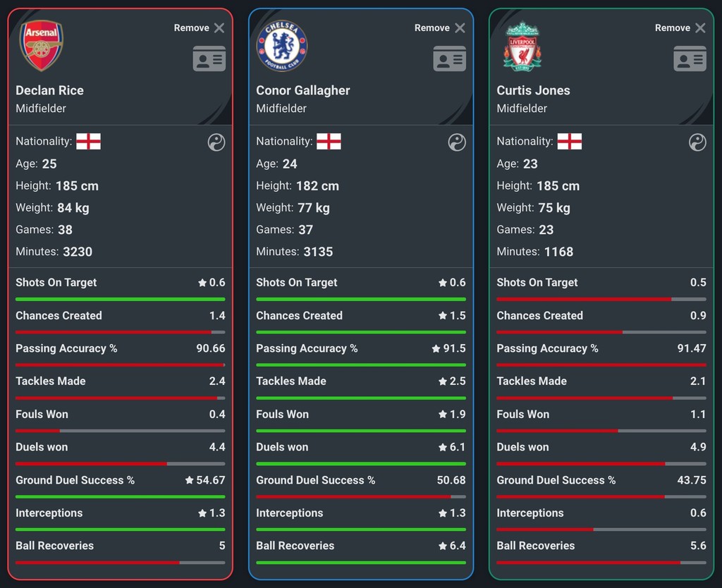The image size is (722, 588).
Task: Click yin-yang icon on Conor Gallagher card
Action: pyautogui.click(x=457, y=142)
